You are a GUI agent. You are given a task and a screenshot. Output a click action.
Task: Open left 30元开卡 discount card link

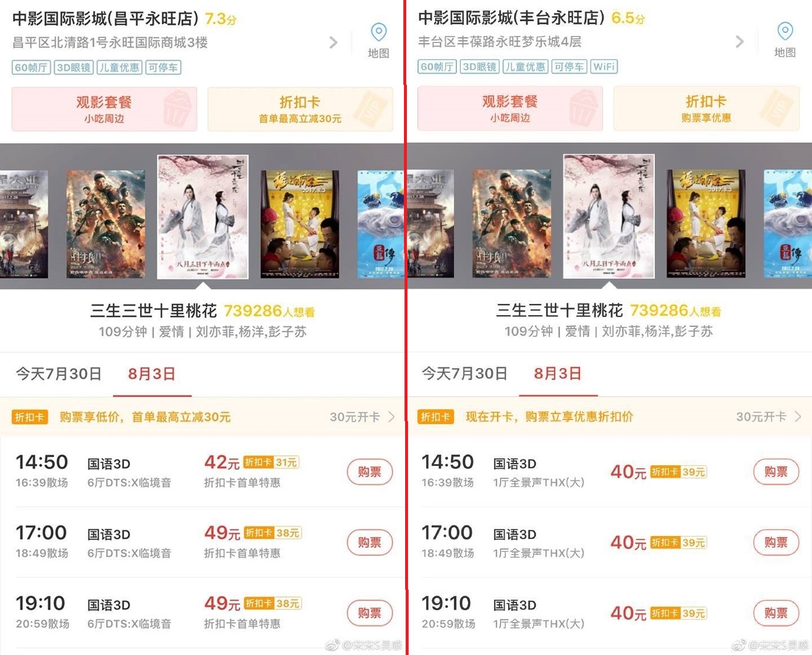362,417
